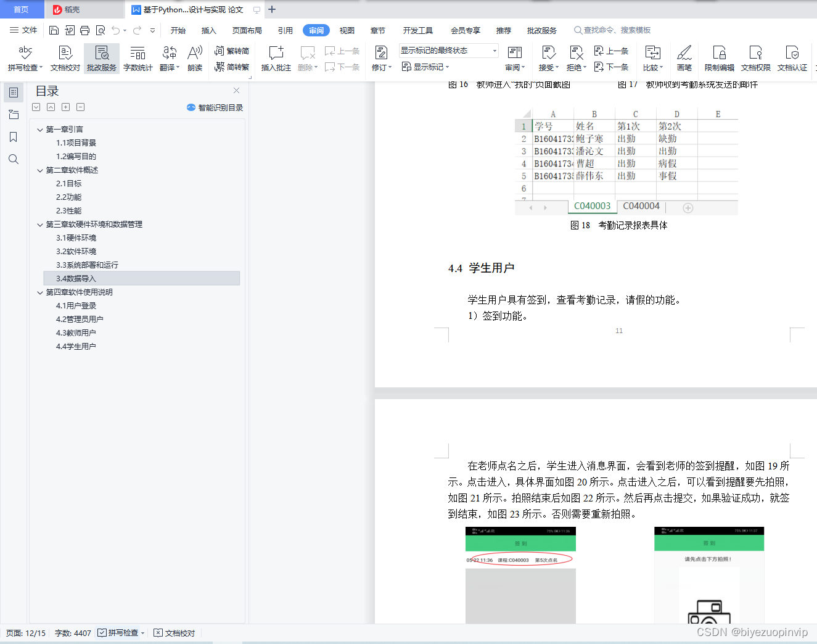Open the search icon in left sidebar
Image resolution: width=817 pixels, height=644 pixels.
click(x=14, y=159)
